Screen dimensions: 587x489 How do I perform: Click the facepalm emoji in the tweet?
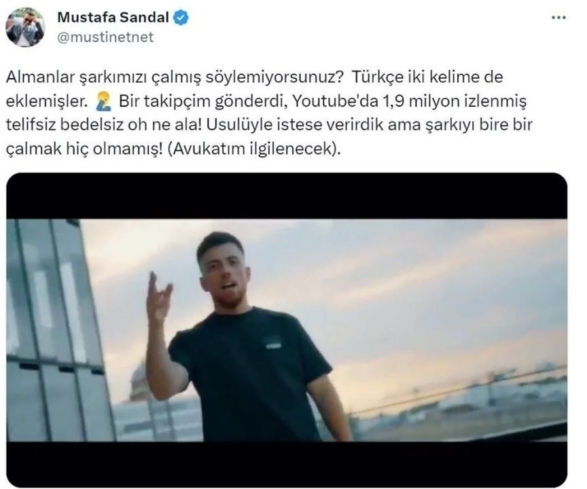point(103,101)
